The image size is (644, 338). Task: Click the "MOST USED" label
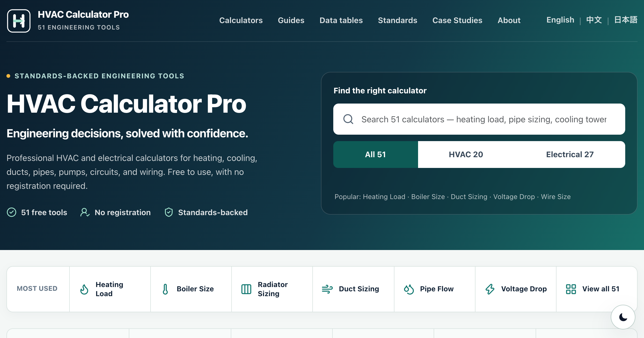37,289
